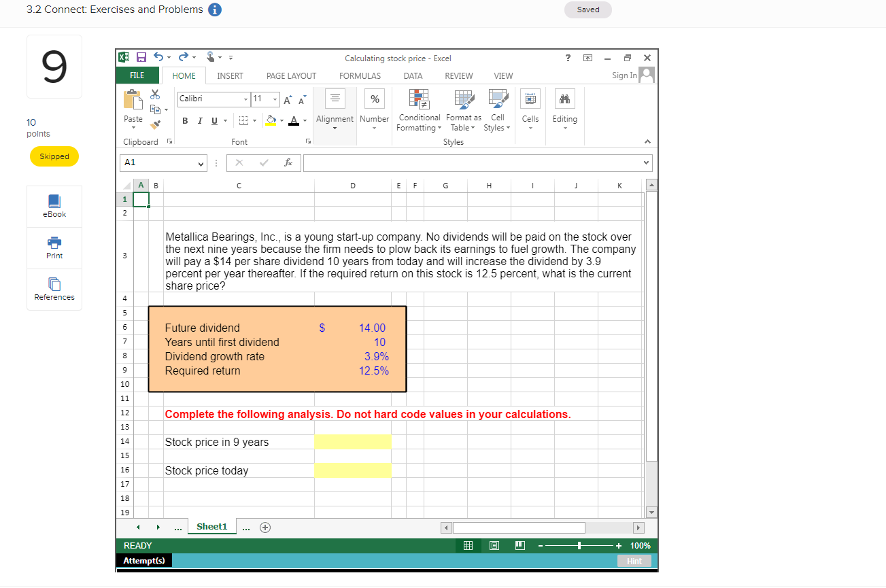Click the Excel Help question mark
Viewport: 886px width, 588px height.
click(x=568, y=58)
